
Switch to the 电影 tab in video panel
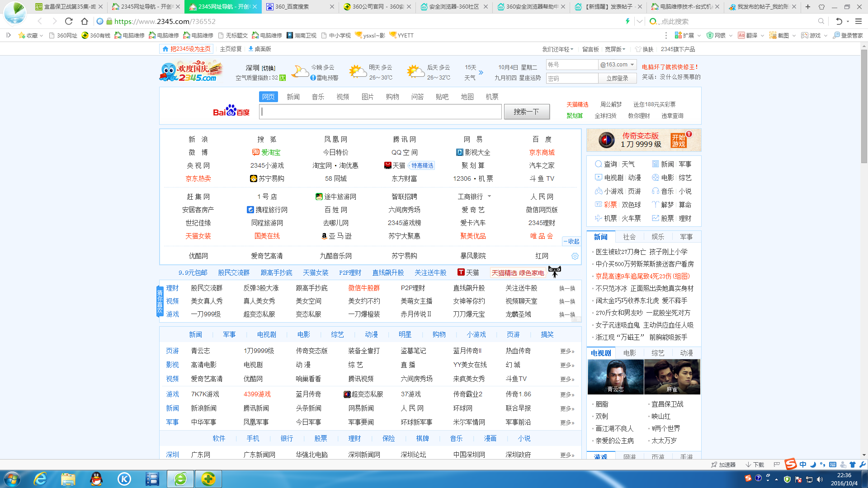pos(629,353)
